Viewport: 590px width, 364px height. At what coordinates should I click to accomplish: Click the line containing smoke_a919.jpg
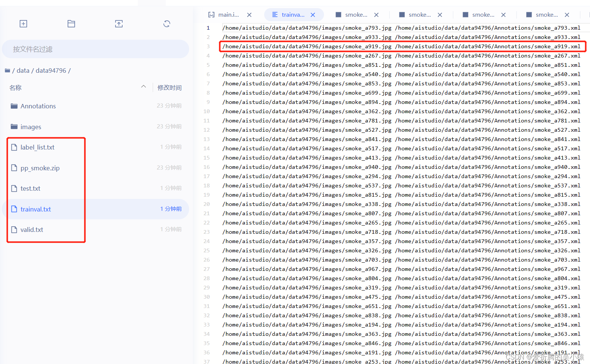(x=401, y=46)
